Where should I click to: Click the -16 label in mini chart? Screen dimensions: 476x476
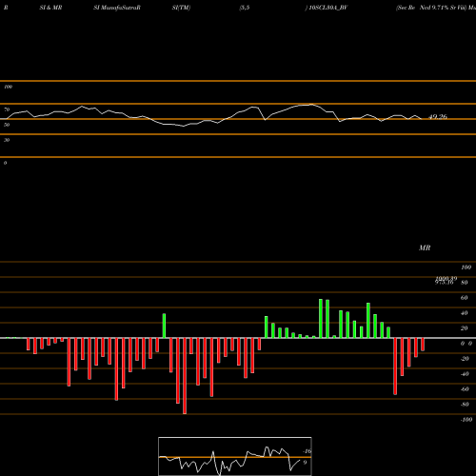307,451
